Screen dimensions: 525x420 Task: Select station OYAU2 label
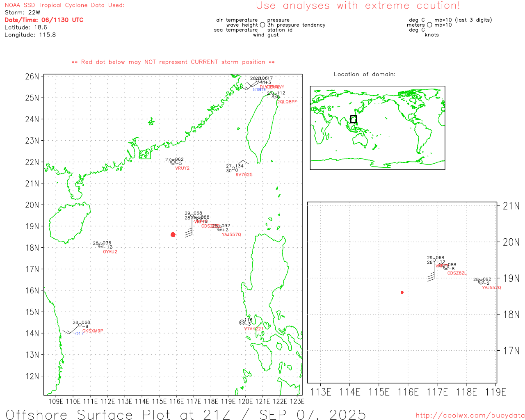click(110, 252)
